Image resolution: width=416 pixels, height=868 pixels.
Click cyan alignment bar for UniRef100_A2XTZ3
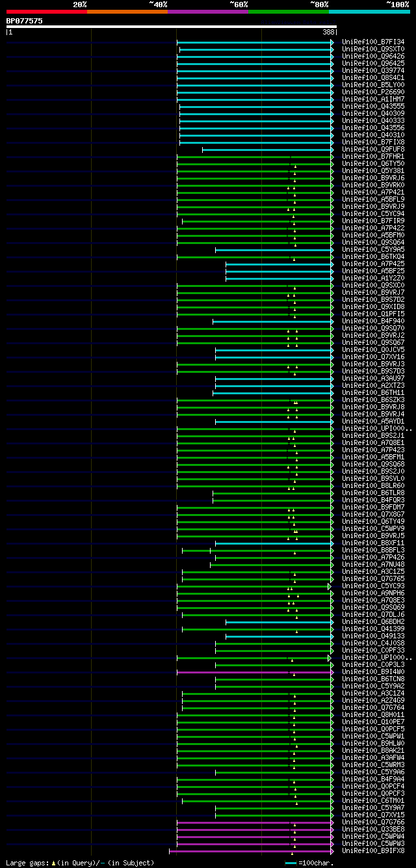274,386
